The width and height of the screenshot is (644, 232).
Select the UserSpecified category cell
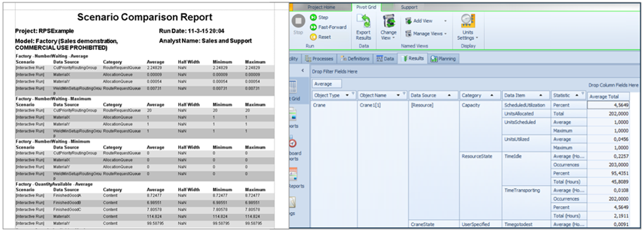(480, 224)
